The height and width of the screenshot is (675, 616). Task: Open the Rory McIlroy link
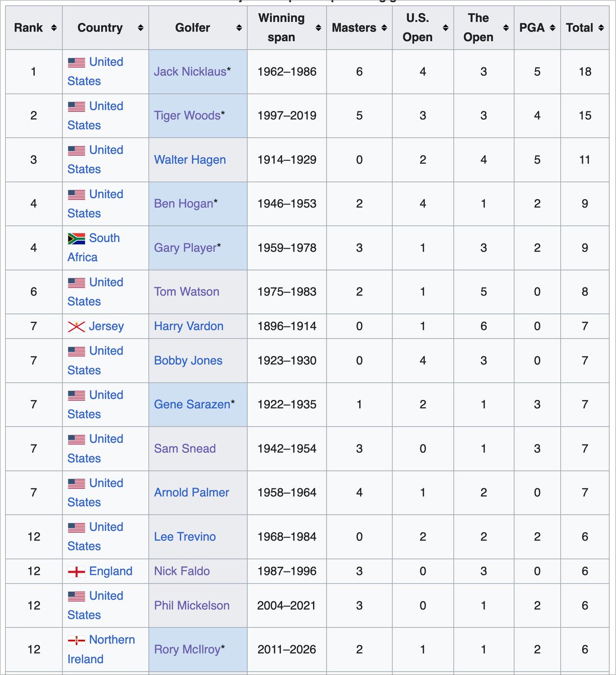(x=187, y=649)
